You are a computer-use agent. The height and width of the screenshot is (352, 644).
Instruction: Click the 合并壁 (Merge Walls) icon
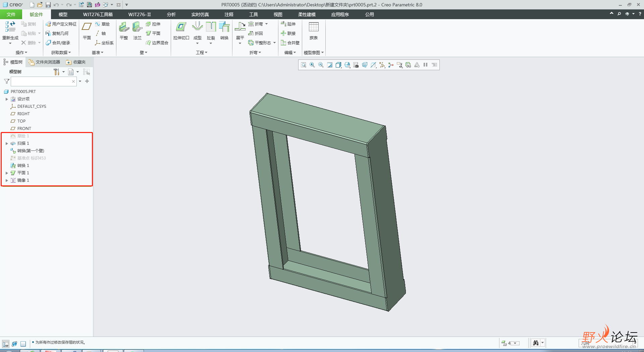290,43
